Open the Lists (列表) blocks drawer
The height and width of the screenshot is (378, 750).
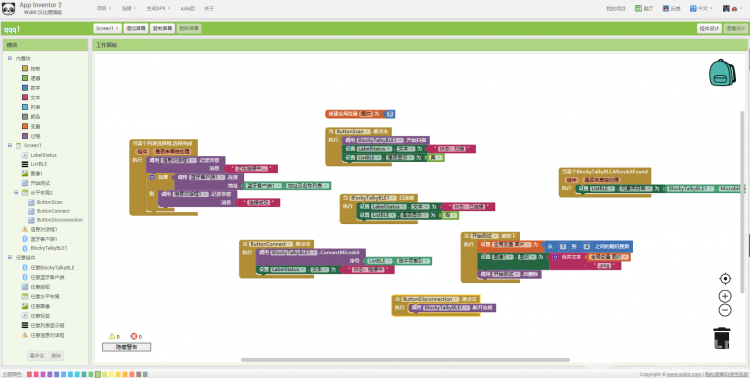pos(32,107)
